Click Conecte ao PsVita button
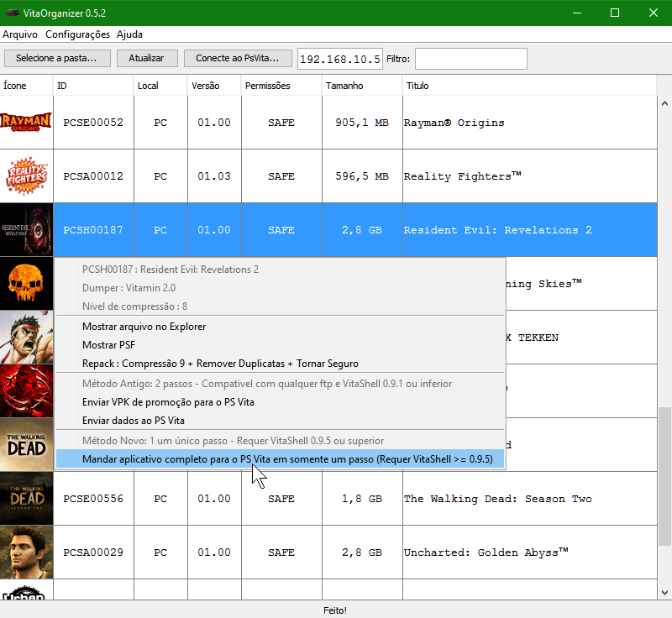 [x=238, y=58]
